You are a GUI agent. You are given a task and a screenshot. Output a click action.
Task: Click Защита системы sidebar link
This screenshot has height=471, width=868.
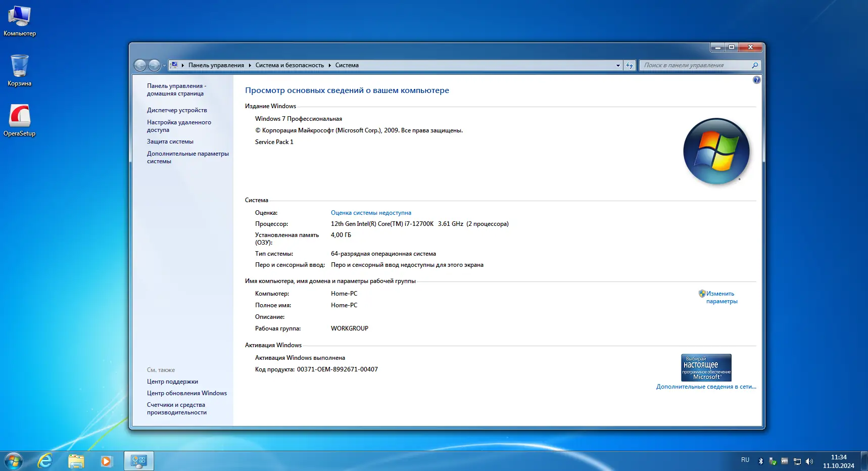click(x=170, y=142)
